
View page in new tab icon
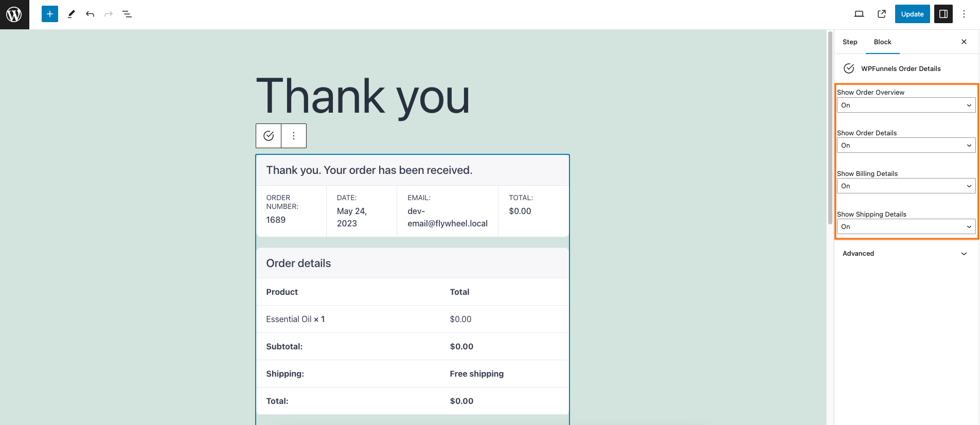tap(882, 14)
